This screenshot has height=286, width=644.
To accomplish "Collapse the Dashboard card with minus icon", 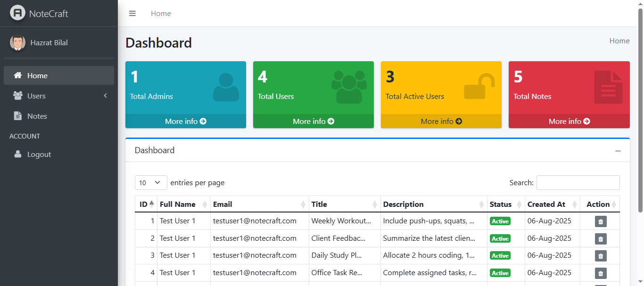I will [x=618, y=151].
